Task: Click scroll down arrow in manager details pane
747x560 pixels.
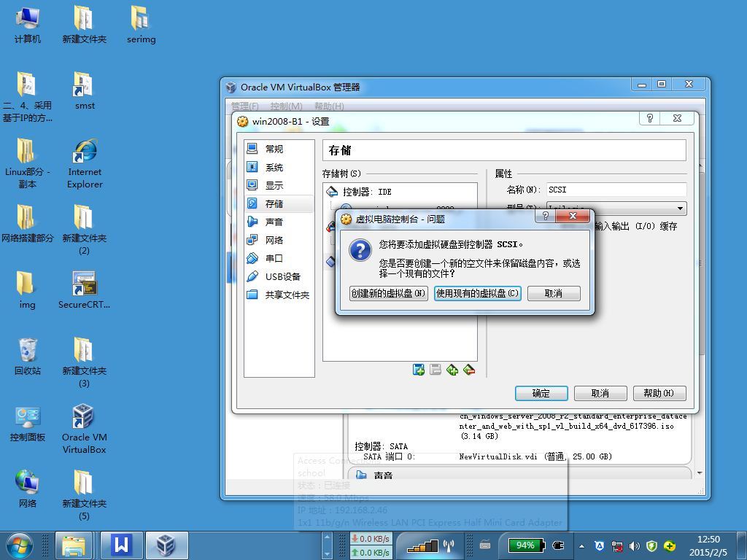Action: tap(700, 472)
